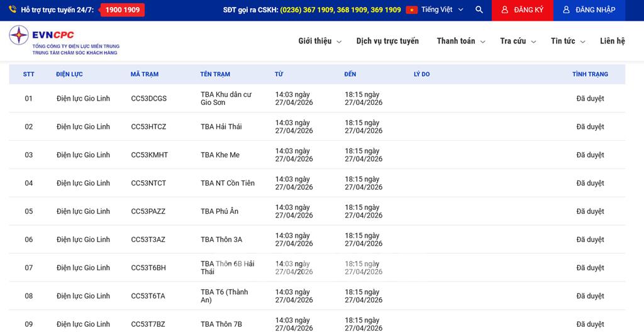
Task: Click the search magnifier icon
Action: [479, 10]
